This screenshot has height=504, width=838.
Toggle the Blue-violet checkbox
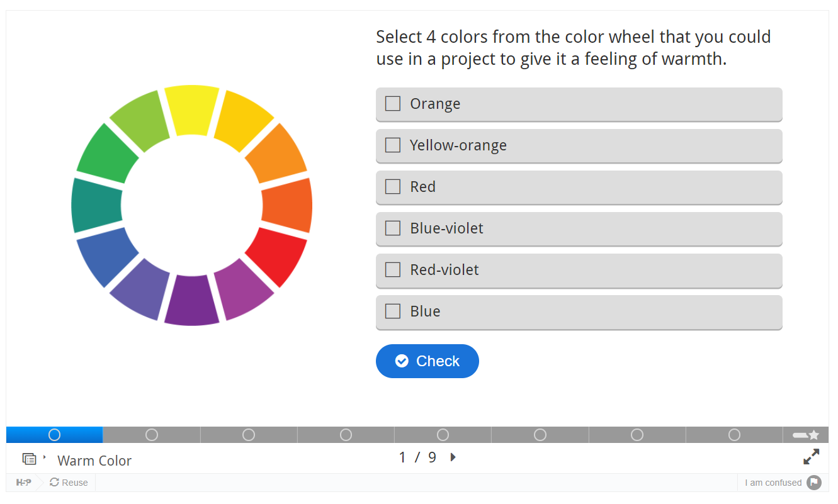click(x=393, y=228)
